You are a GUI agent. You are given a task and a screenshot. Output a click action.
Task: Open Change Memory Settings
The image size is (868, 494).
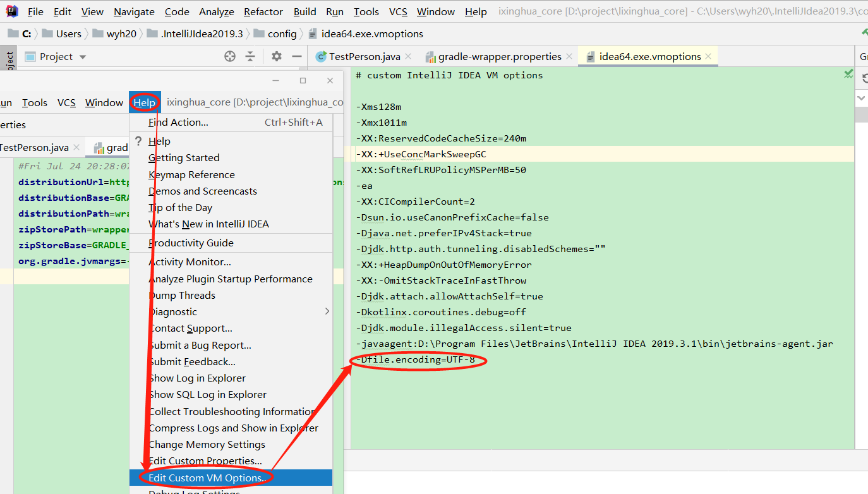[231, 444]
